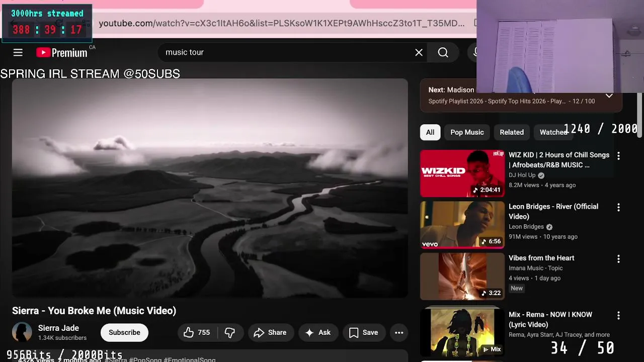Open more actions ellipsis under video
This screenshot has width=644, height=362.
[x=399, y=332]
